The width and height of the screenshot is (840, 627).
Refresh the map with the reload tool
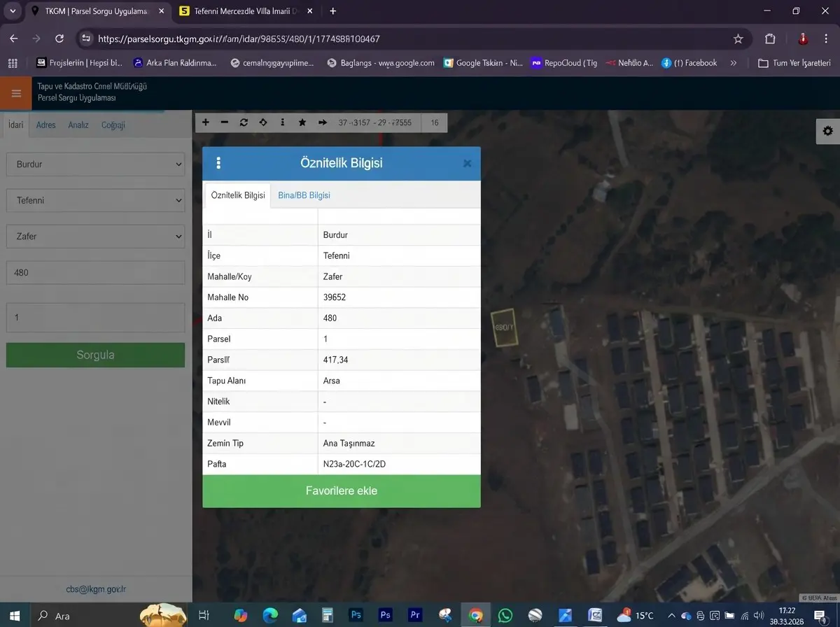point(244,122)
